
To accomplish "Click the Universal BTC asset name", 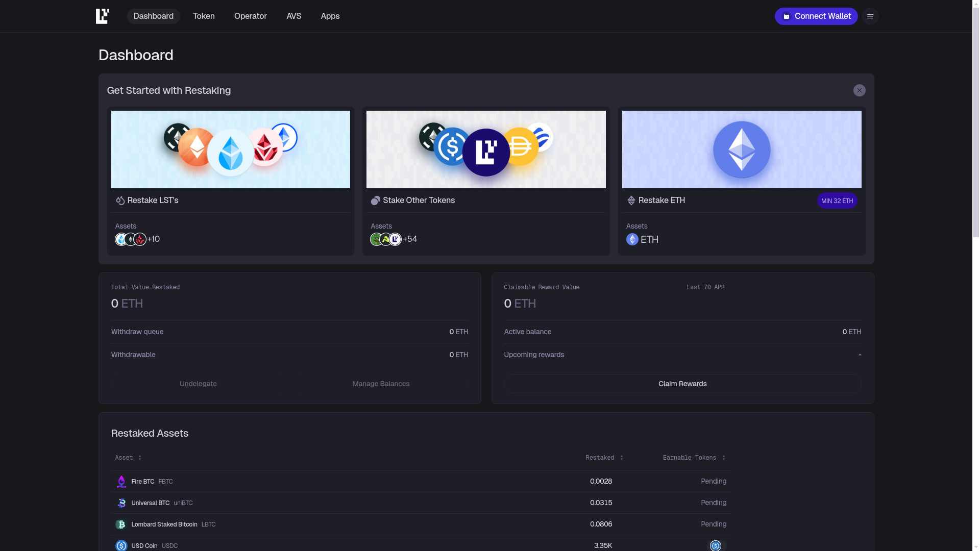I will coord(151,503).
